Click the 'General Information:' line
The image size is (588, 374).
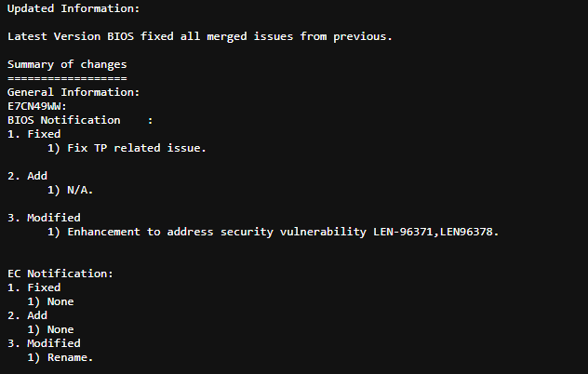pos(73,92)
